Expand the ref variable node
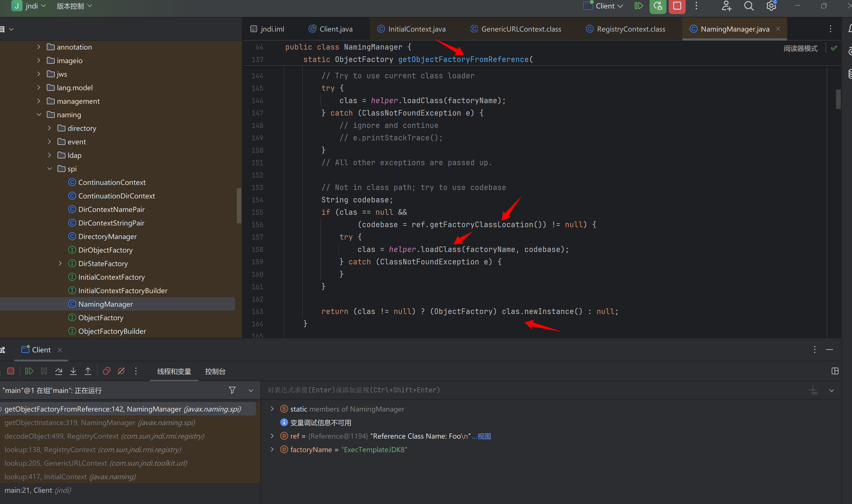The height and width of the screenshot is (504, 852). point(272,436)
